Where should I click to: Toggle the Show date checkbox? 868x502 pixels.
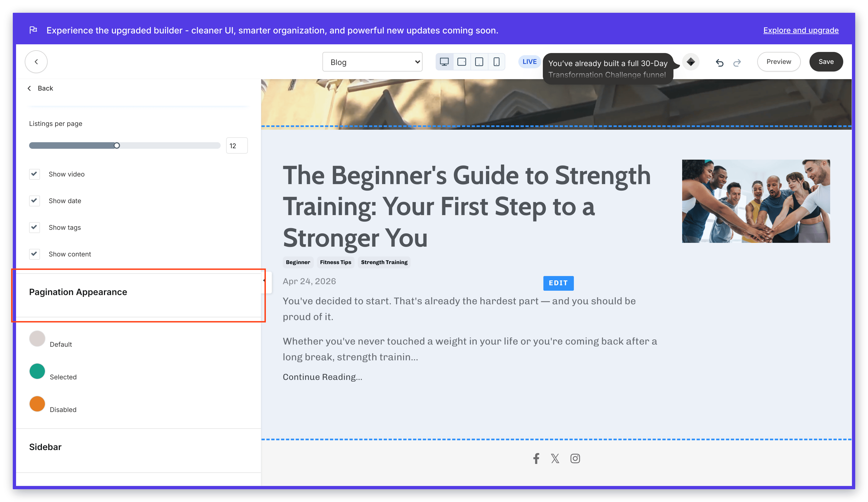point(35,201)
